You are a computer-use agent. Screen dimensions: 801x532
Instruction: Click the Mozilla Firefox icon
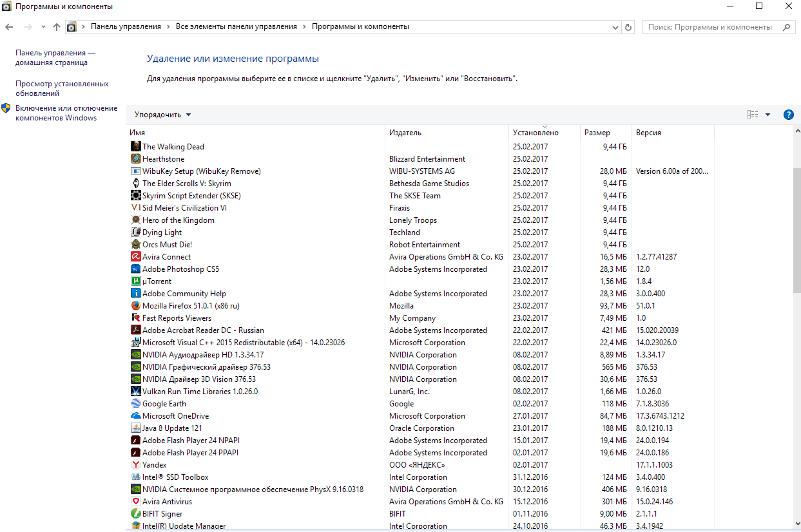tap(136, 306)
